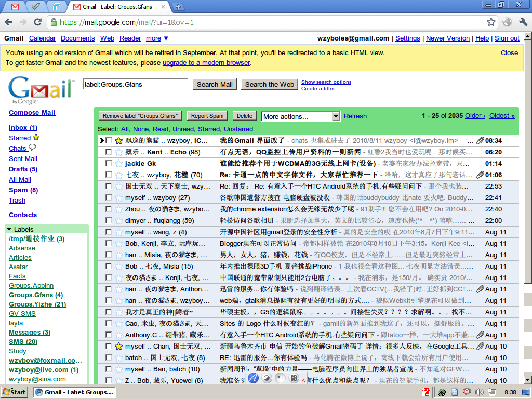The height and width of the screenshot is (399, 532).
Task: Click the blue A input method icon
Action: coord(253,378)
